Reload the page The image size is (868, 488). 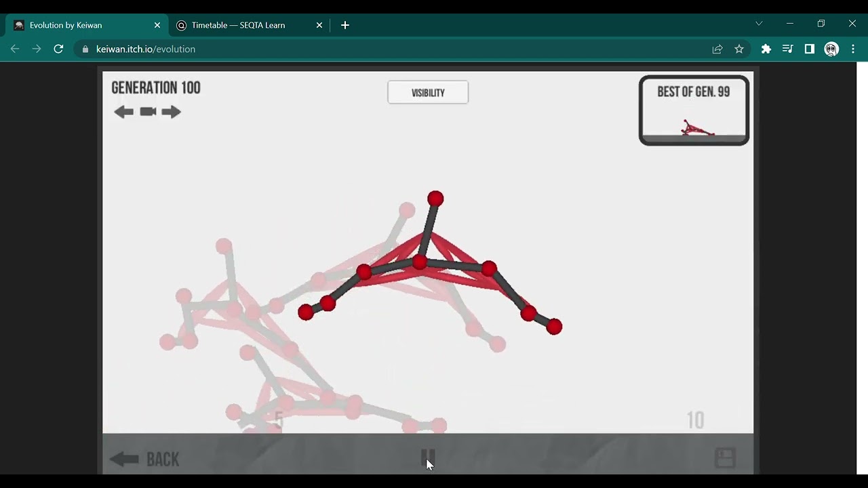(58, 49)
